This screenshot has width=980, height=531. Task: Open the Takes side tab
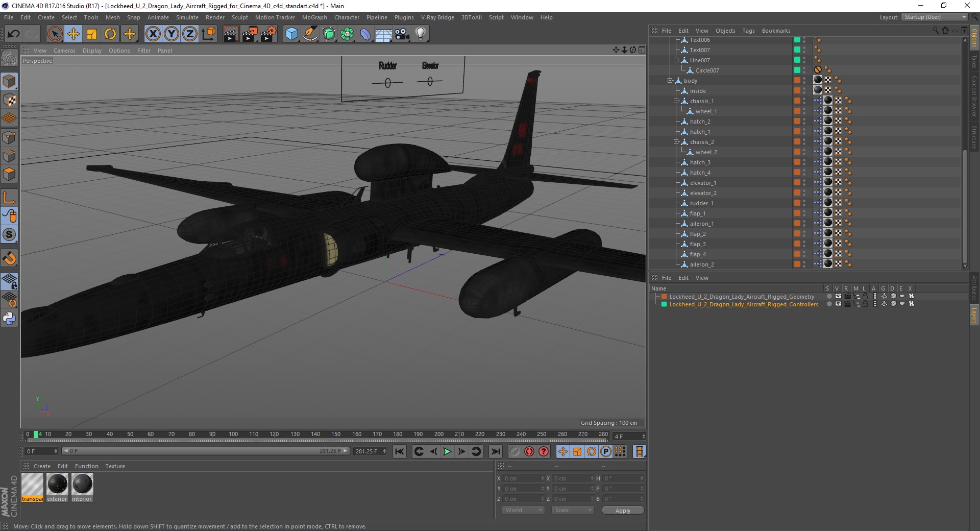[974, 61]
